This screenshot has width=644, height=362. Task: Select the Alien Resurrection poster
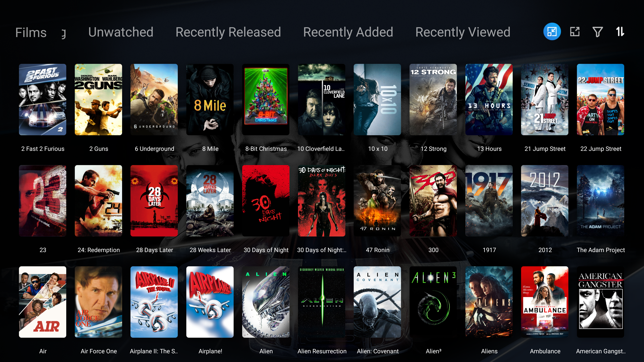click(x=322, y=302)
